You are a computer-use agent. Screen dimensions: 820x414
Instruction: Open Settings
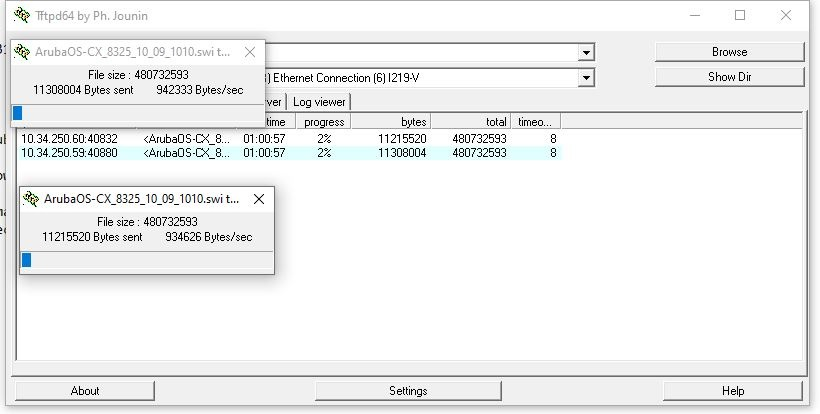tap(408, 391)
